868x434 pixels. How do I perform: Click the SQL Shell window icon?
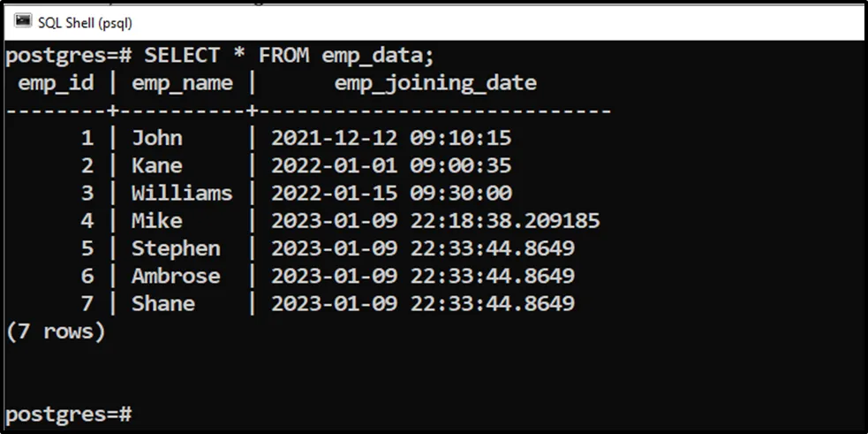coord(23,21)
